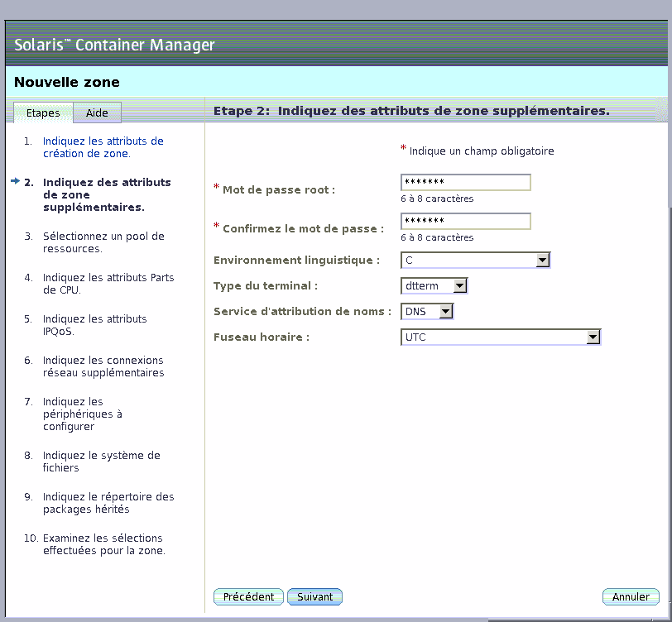Click step 3 Sélectionnez un pool de ressources
The height and width of the screenshot is (622, 672).
click(103, 242)
